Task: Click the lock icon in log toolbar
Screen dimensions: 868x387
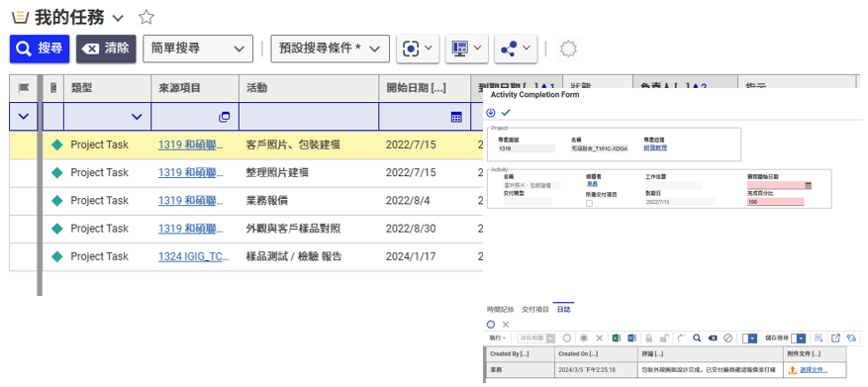Action: pyautogui.click(x=649, y=338)
